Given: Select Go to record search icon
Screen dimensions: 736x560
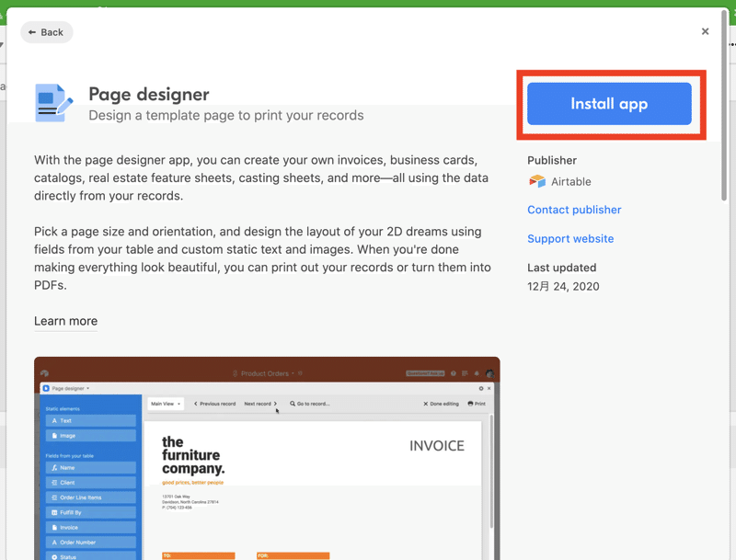Looking at the screenshot, I should [293, 404].
